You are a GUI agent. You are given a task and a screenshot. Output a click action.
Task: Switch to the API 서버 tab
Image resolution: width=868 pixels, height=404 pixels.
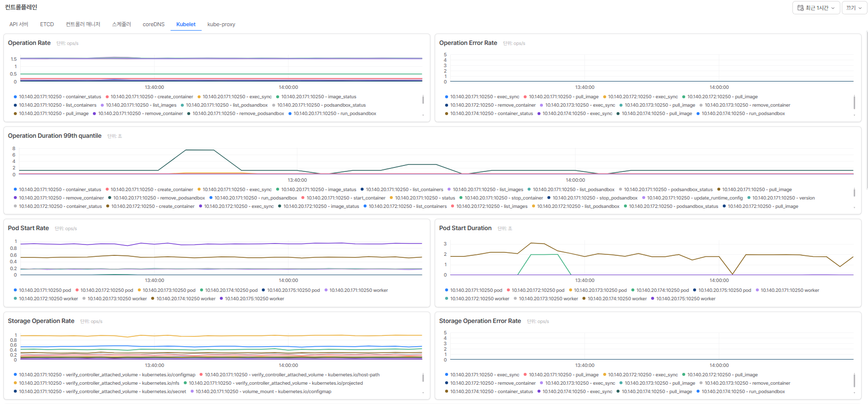point(19,24)
